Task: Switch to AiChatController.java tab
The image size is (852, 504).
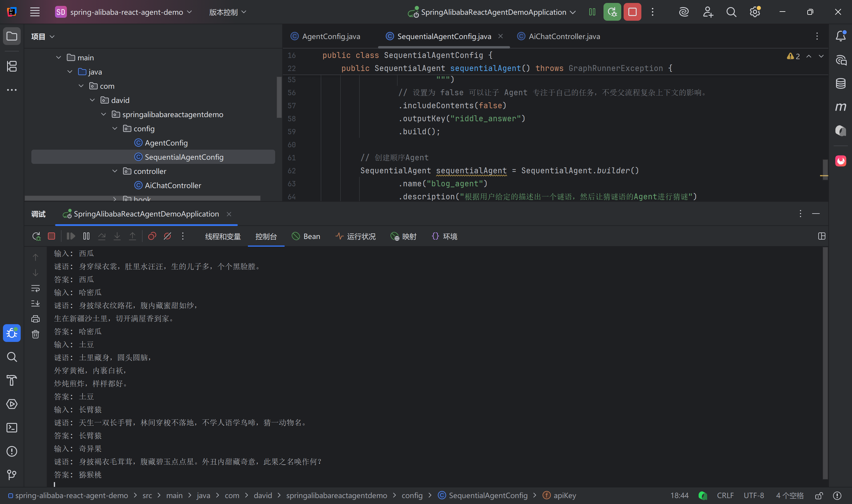Action: [x=559, y=36]
